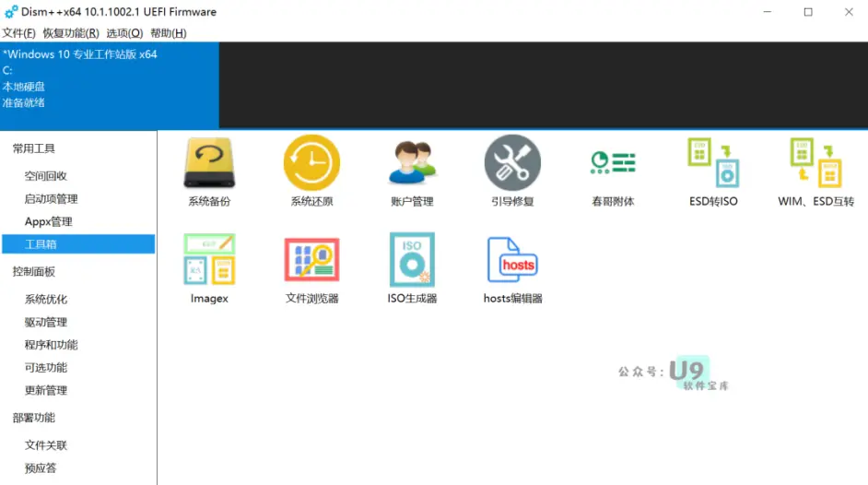Maximize the Dism++ window

(808, 12)
